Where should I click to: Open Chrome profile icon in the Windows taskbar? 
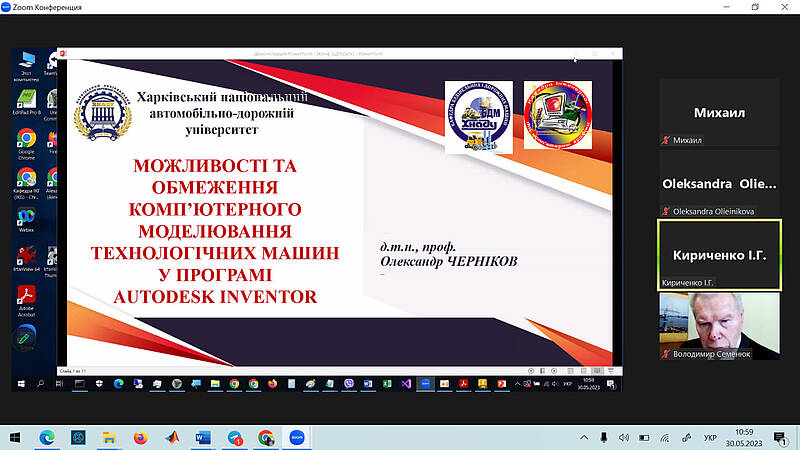[266, 437]
